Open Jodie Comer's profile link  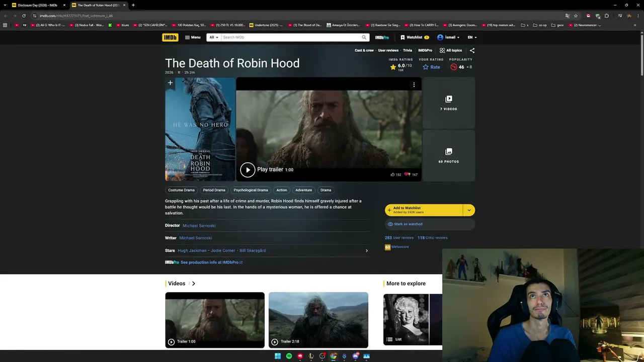tap(223, 250)
